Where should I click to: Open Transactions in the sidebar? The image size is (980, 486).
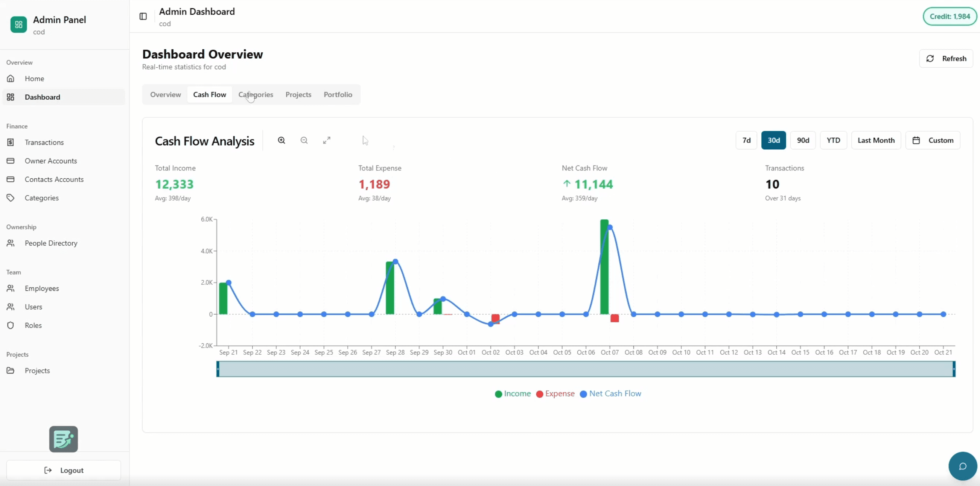point(44,142)
